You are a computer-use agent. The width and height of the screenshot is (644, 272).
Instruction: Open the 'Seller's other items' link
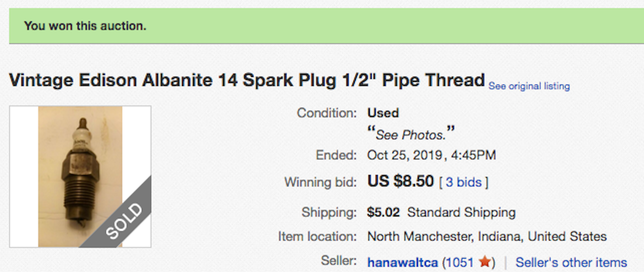pyautogui.click(x=571, y=263)
